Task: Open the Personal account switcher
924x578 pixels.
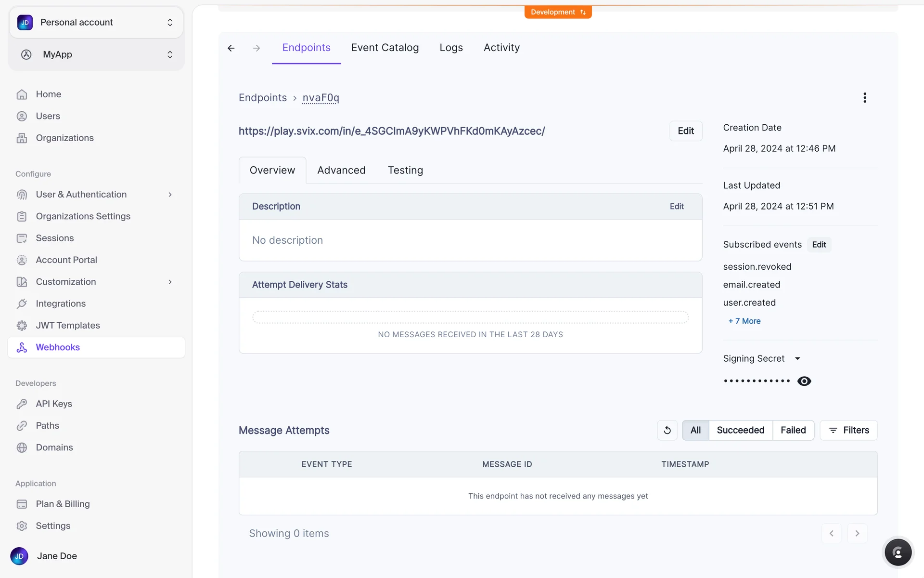Action: [96, 22]
